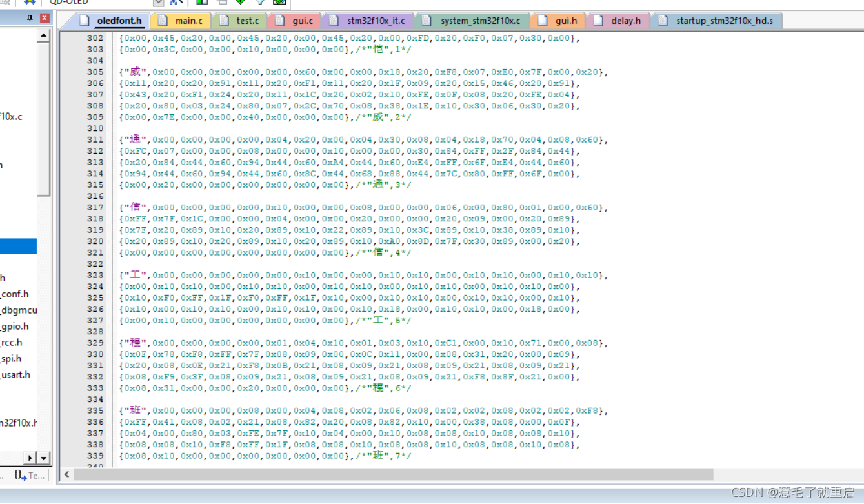Select the _dbgmcu header in project tree
This screenshot has height=504, width=864.
19,310
